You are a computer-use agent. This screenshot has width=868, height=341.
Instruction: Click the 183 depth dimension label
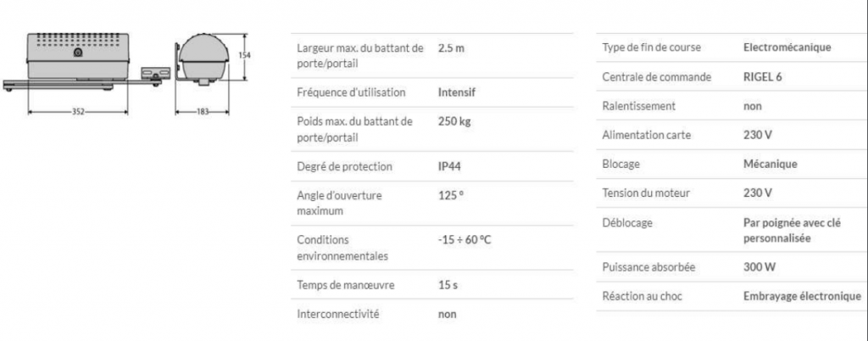tap(202, 112)
